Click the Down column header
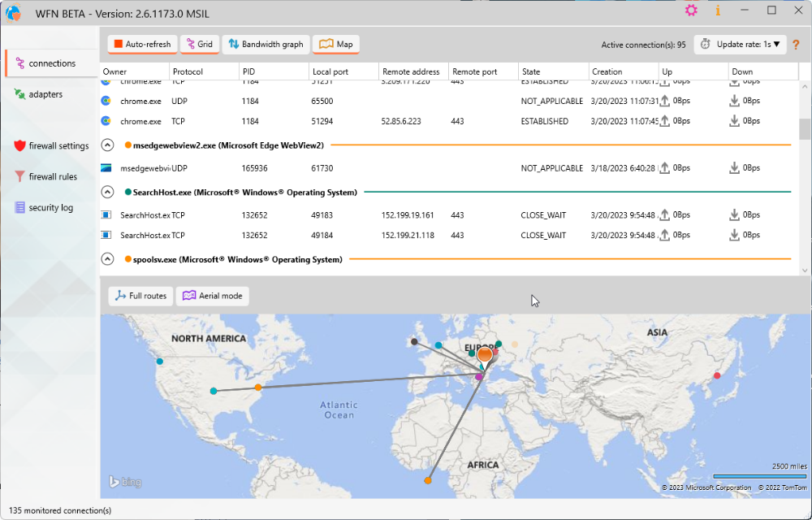The width and height of the screenshot is (812, 520). pos(763,71)
